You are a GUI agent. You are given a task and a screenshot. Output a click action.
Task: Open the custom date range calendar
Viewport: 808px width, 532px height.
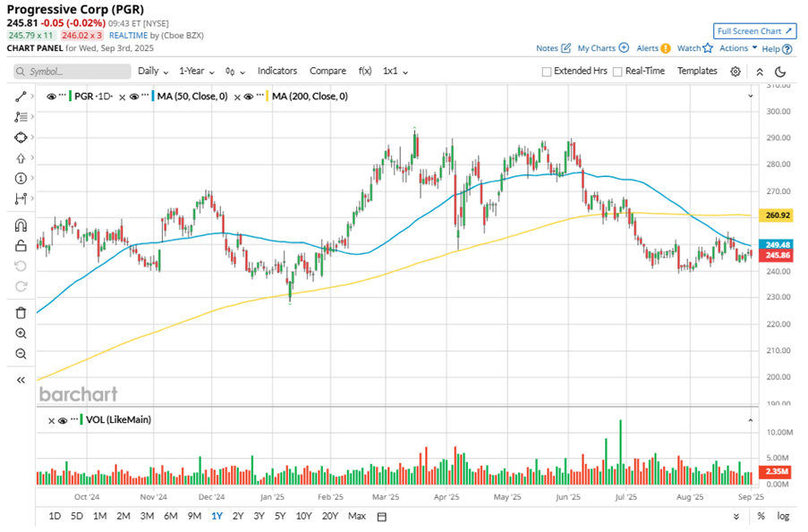pos(382,517)
